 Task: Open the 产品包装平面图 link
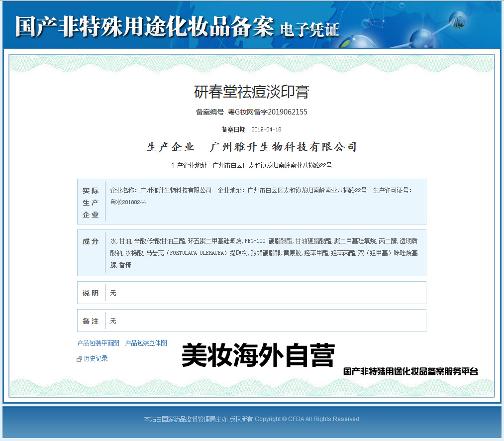(x=99, y=343)
